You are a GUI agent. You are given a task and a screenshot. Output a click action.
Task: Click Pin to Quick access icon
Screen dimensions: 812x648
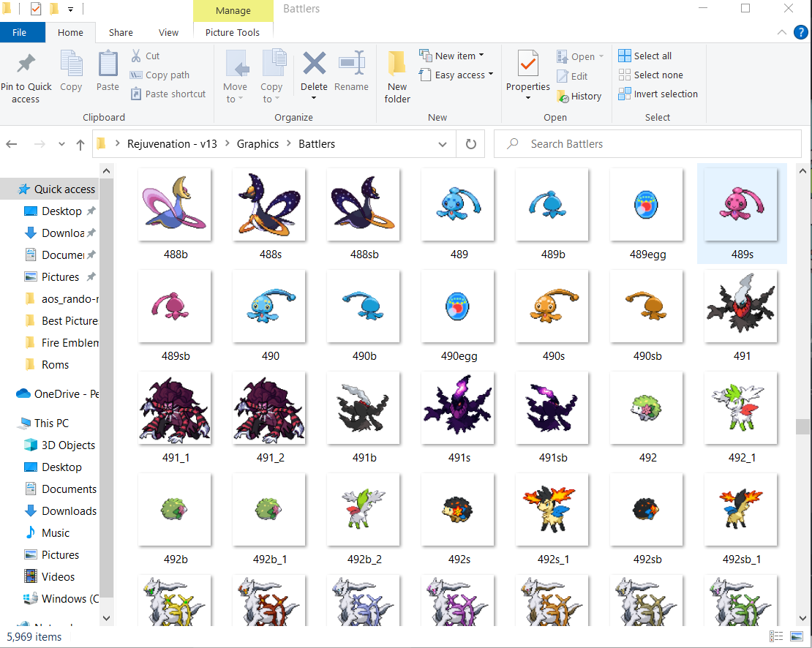tap(26, 64)
